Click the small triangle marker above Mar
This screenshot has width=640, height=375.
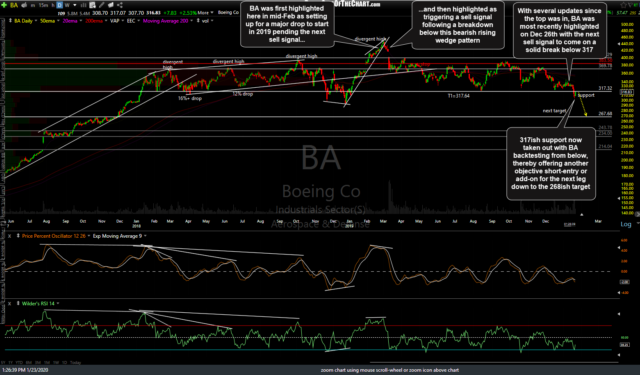[x=582, y=215]
